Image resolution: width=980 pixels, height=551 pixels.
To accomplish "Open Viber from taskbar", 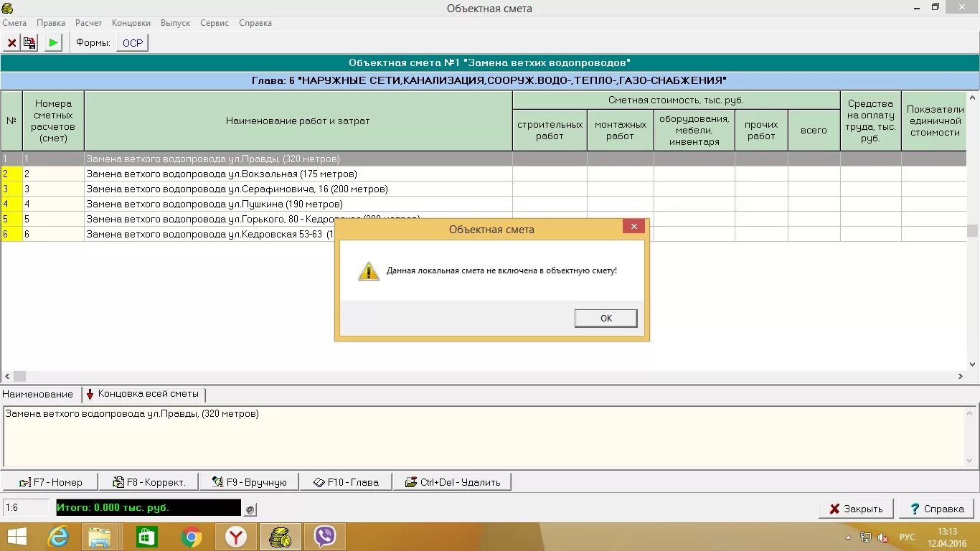I will point(325,537).
